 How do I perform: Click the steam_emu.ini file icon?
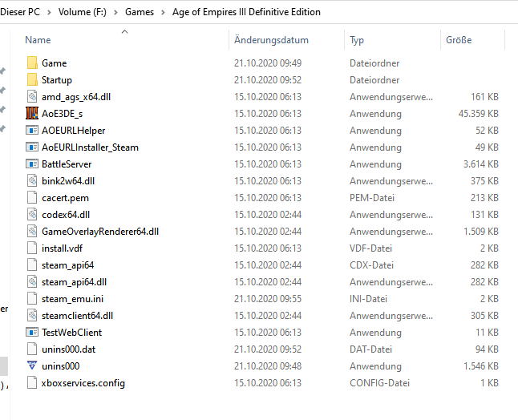(32, 298)
